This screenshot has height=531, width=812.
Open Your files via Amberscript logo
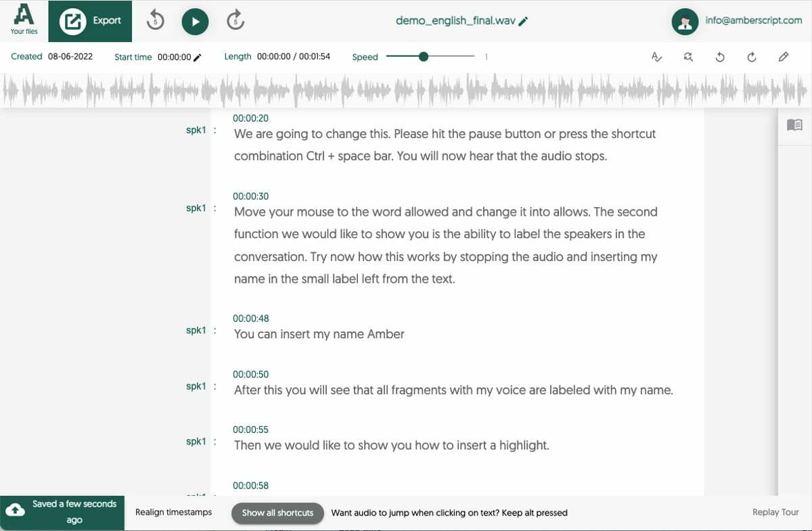tap(24, 20)
